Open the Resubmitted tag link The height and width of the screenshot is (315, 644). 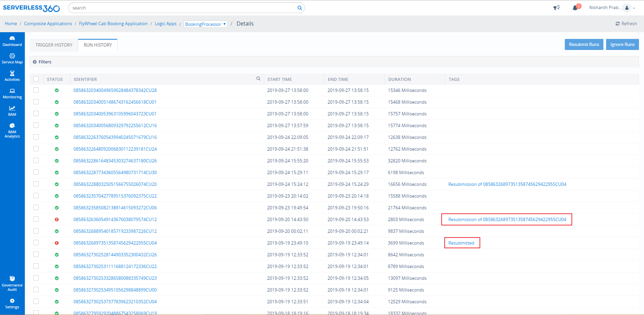pos(461,243)
